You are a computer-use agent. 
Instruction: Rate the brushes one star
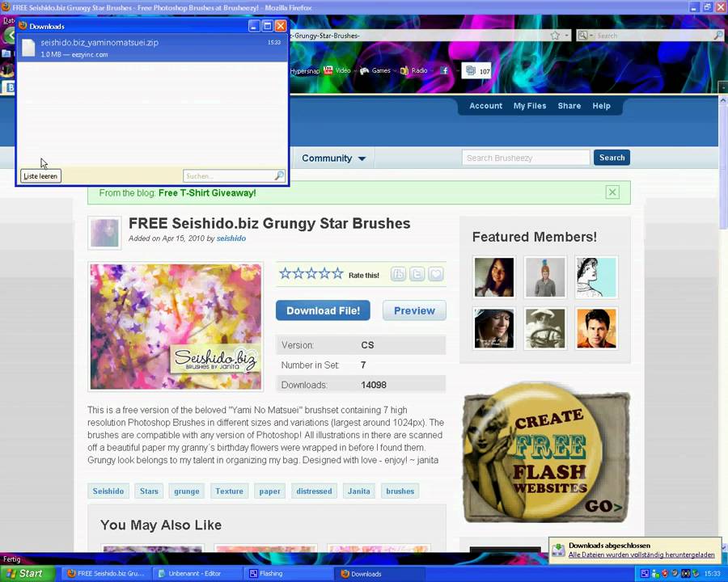[285, 273]
